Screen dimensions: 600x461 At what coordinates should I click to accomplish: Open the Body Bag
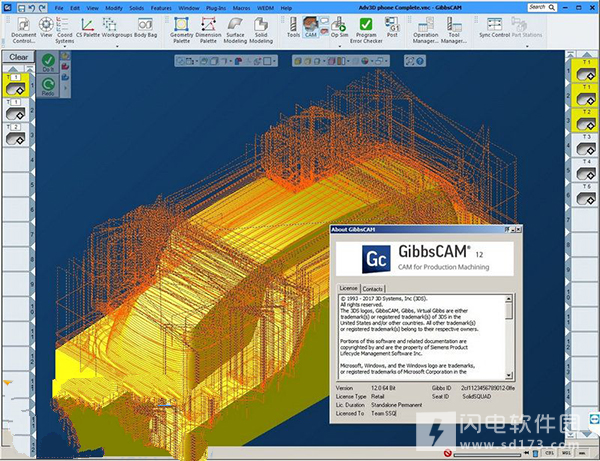coord(145,27)
